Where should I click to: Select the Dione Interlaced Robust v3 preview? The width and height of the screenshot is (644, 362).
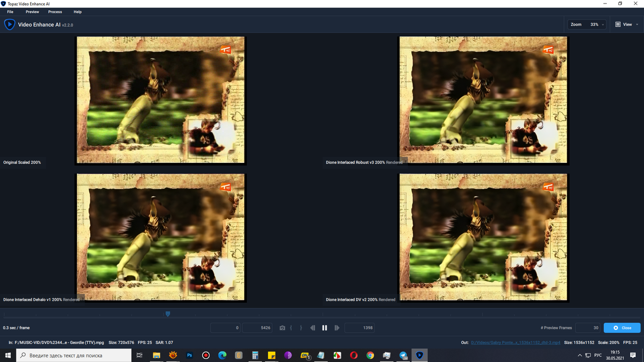tap(484, 100)
